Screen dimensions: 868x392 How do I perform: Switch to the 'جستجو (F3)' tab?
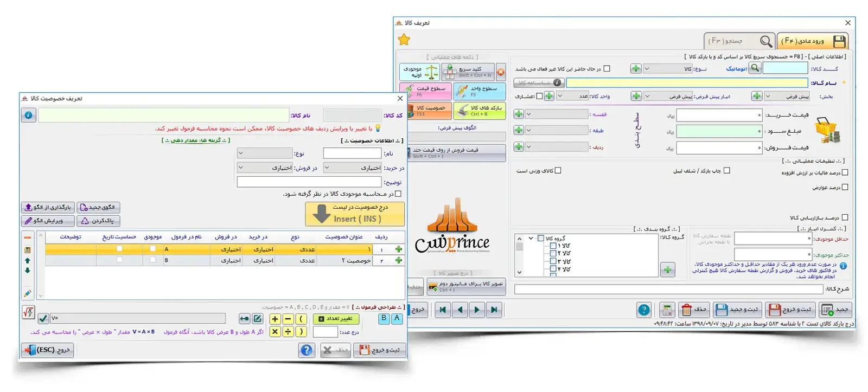point(739,41)
